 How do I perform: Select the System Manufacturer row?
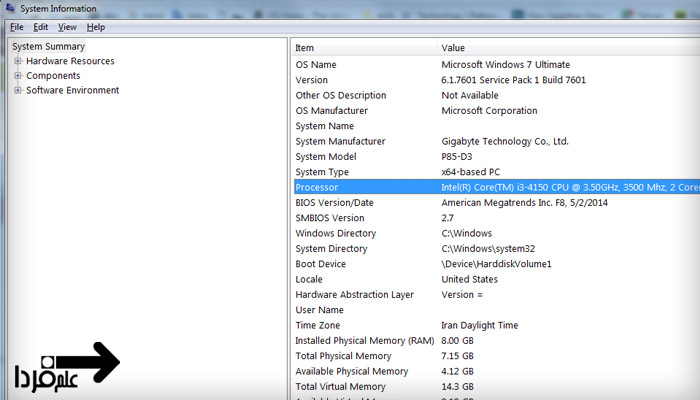338,141
